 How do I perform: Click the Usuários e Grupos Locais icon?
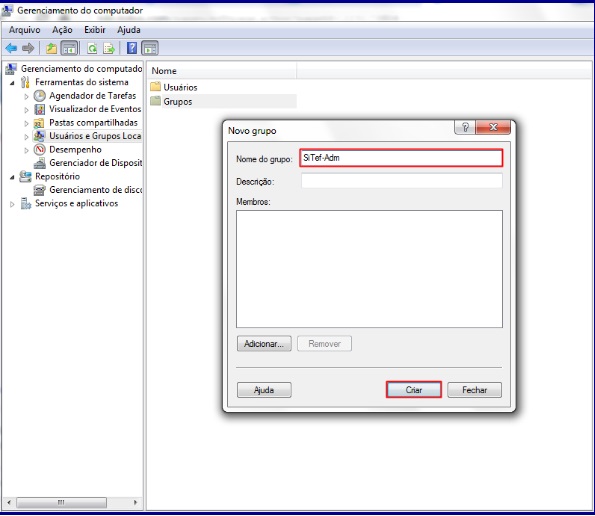(x=39, y=136)
